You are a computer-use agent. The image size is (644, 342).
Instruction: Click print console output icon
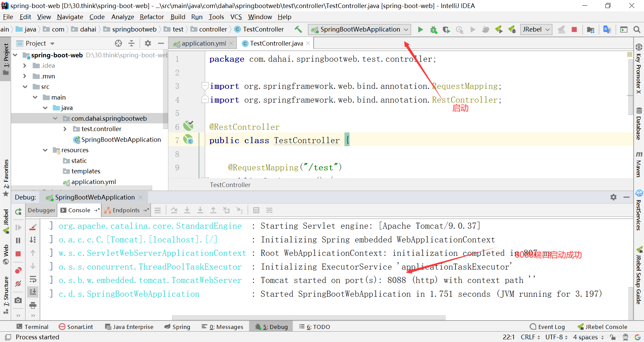pos(33,305)
